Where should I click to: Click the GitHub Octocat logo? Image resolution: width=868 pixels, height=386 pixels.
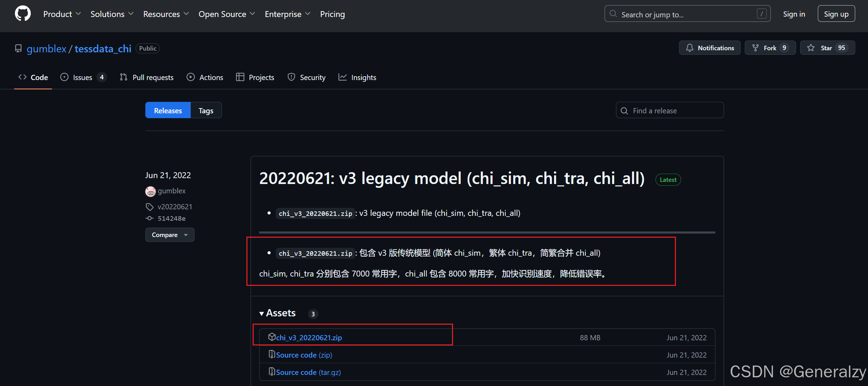23,14
